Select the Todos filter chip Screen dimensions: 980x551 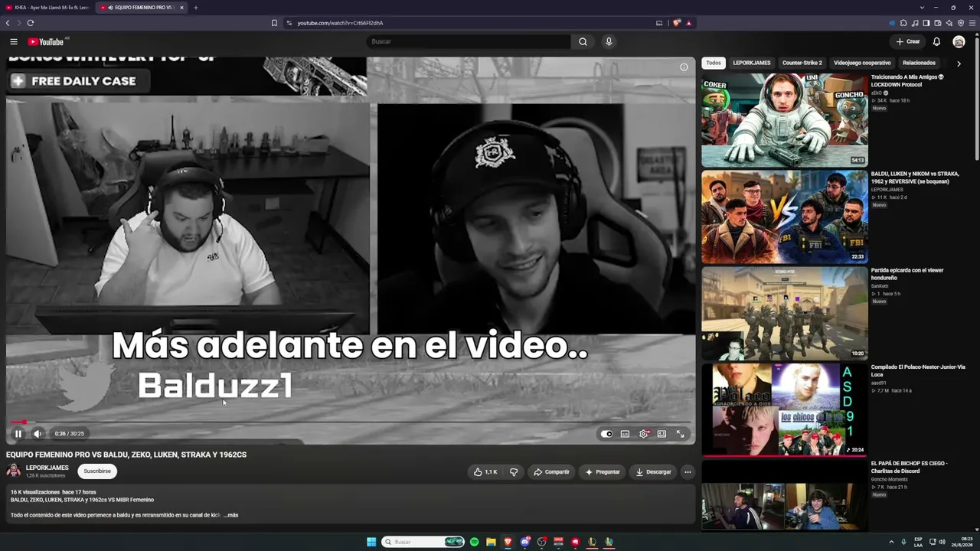pyautogui.click(x=714, y=63)
